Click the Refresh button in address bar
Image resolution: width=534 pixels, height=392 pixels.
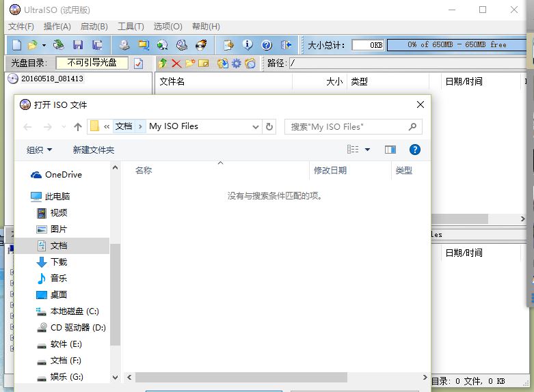(x=269, y=126)
